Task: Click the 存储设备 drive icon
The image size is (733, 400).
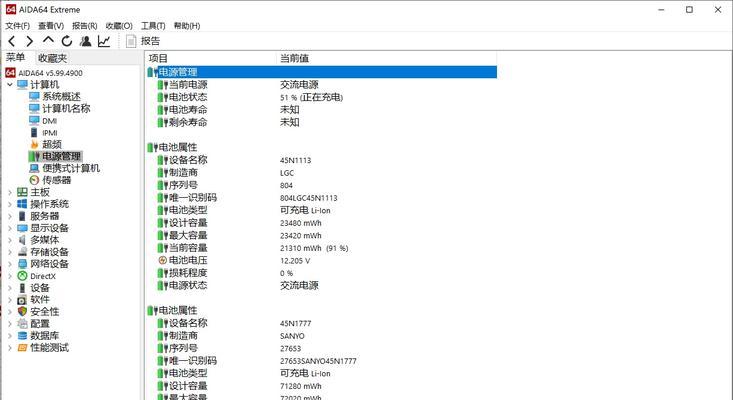Action: 22,252
